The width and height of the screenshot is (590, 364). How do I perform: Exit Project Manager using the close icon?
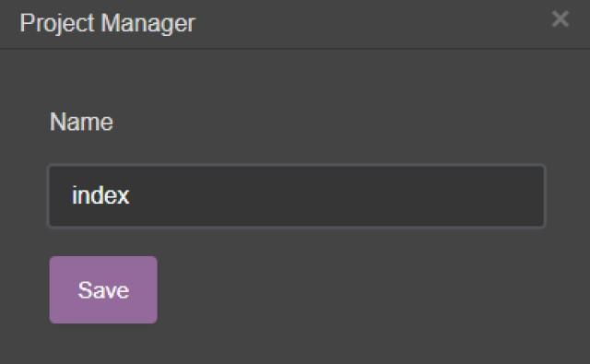point(560,18)
